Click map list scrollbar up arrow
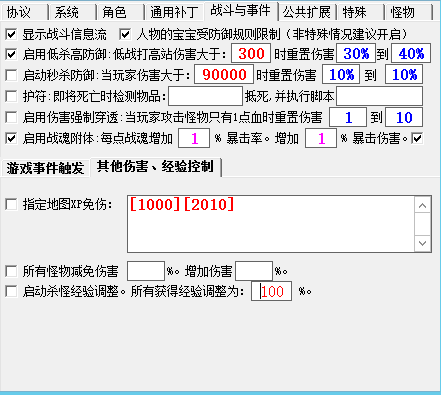Viewport: 441px width, 395px height. click(x=423, y=206)
